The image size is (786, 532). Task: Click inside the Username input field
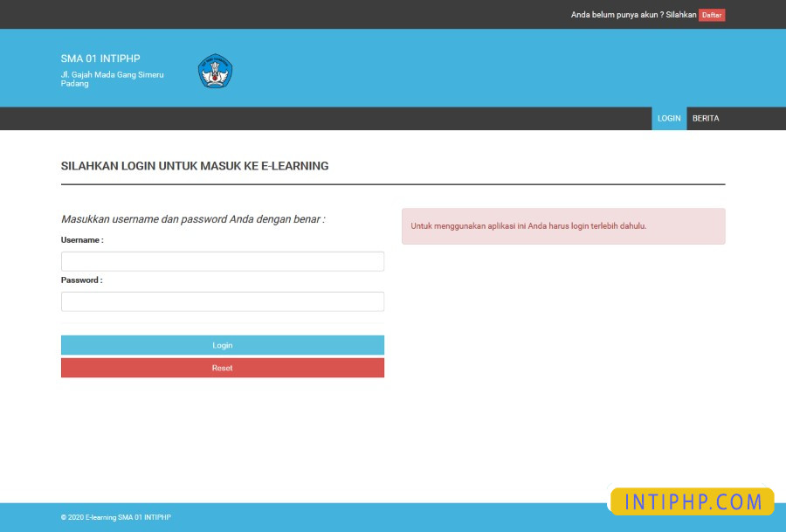tap(222, 260)
